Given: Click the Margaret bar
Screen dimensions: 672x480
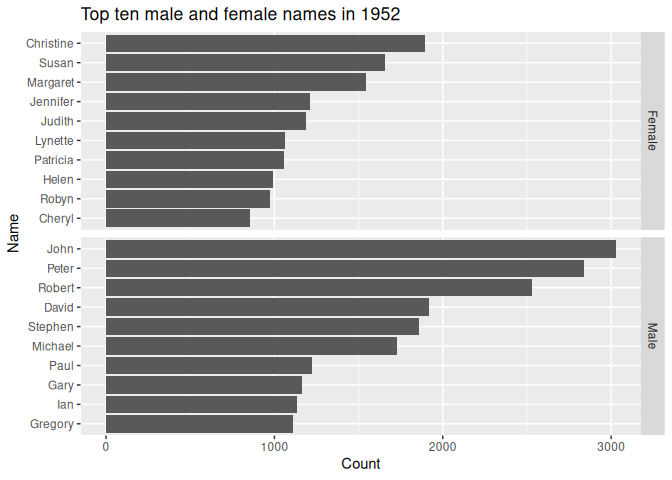Looking at the screenshot, I should pos(235,82).
